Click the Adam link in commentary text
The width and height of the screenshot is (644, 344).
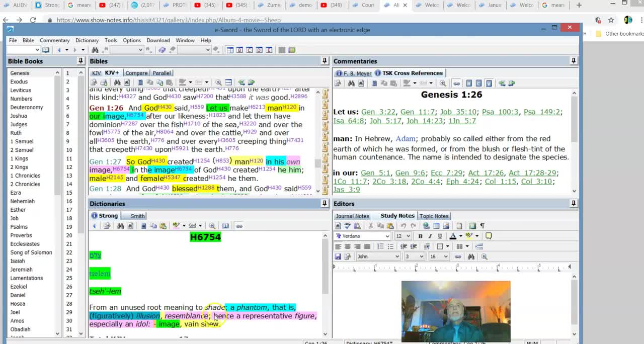point(406,138)
